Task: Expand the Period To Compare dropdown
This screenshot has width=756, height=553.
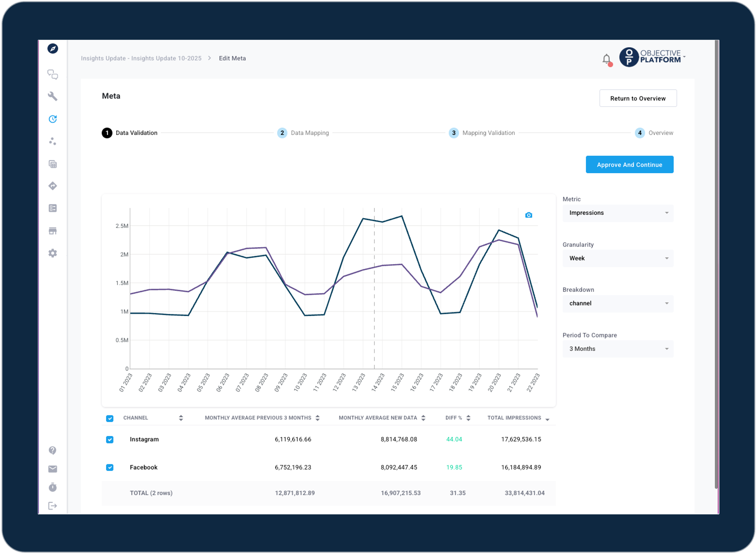Action: click(x=618, y=349)
